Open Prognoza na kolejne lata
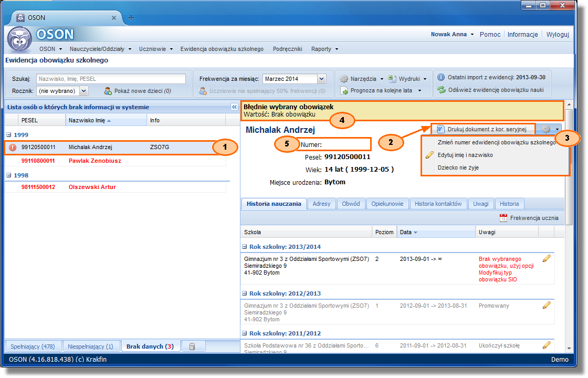 tap(381, 90)
